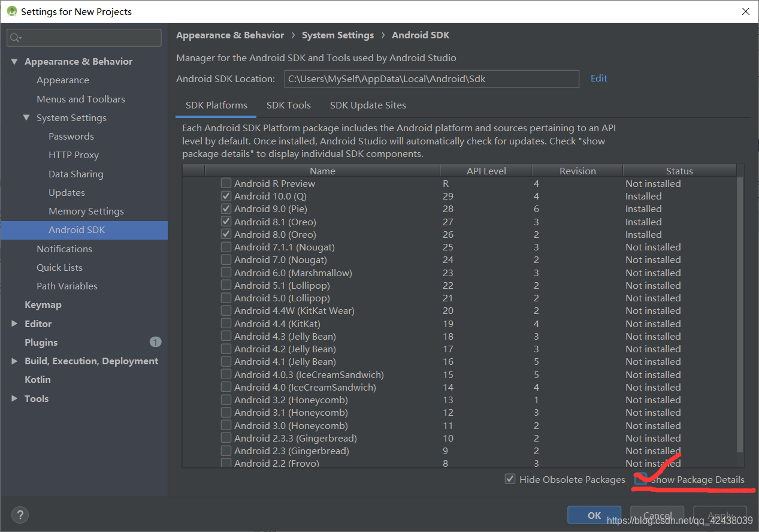Enable the Android R Preview checkbox
The image size is (759, 532).
(226, 183)
